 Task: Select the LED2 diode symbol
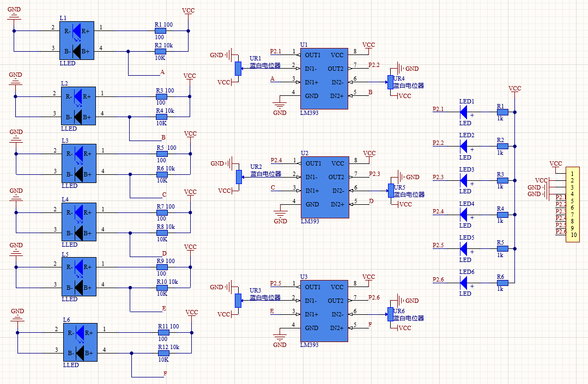464,146
